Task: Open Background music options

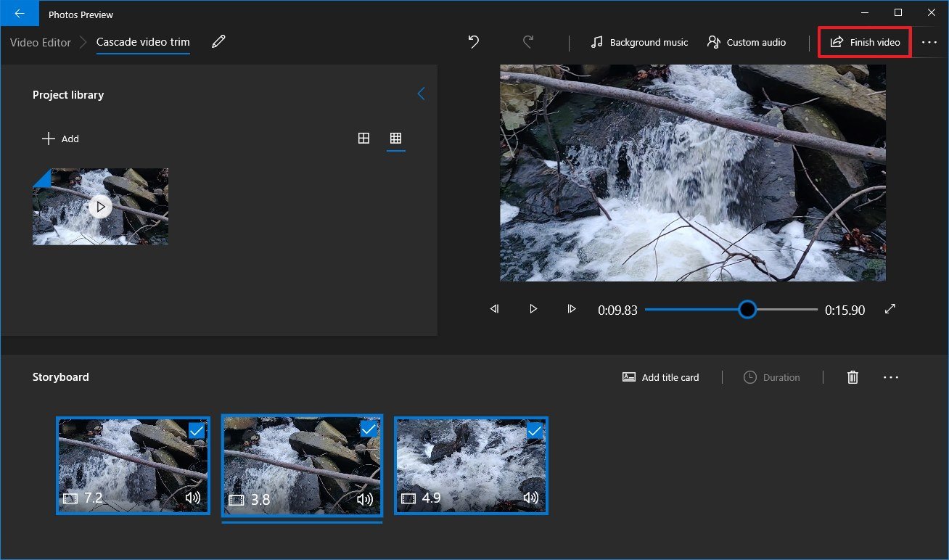Action: pos(639,42)
